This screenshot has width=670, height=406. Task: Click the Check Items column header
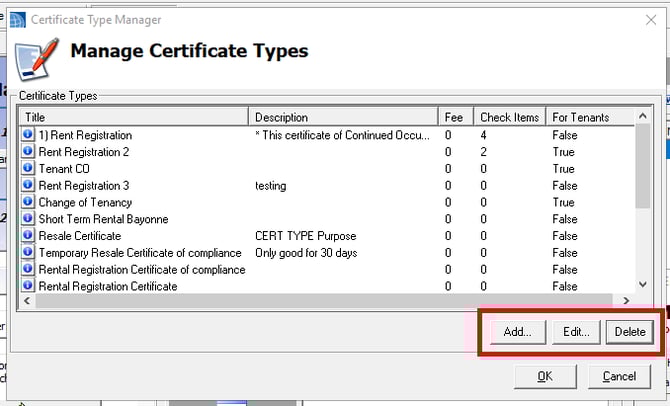(x=510, y=117)
